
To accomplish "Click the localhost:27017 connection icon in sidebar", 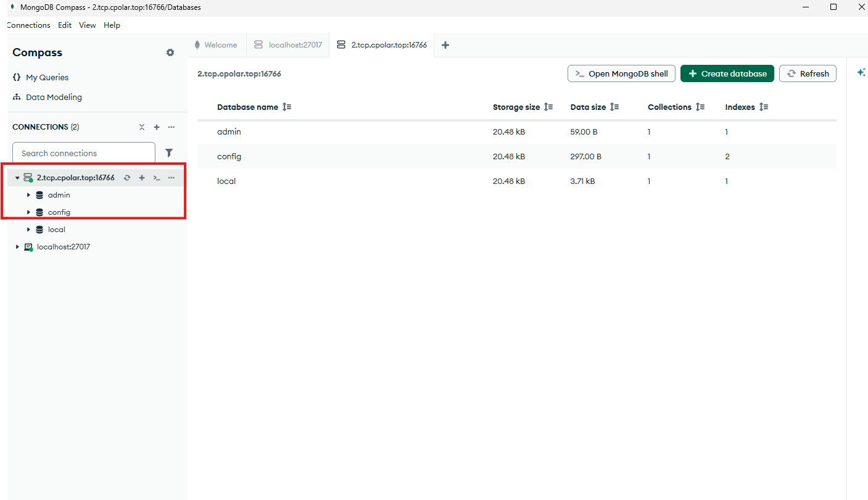I will click(x=28, y=247).
